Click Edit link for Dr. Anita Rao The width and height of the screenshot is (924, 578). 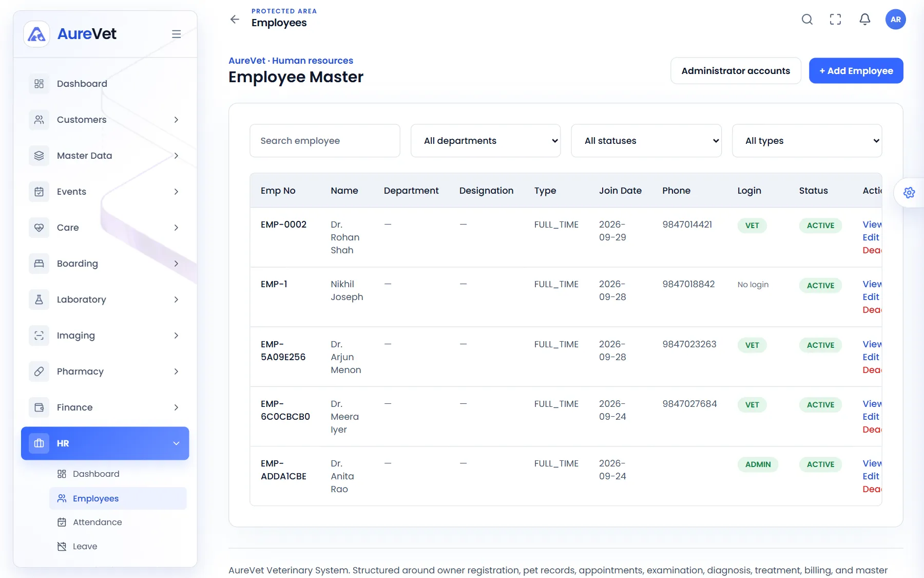(871, 476)
